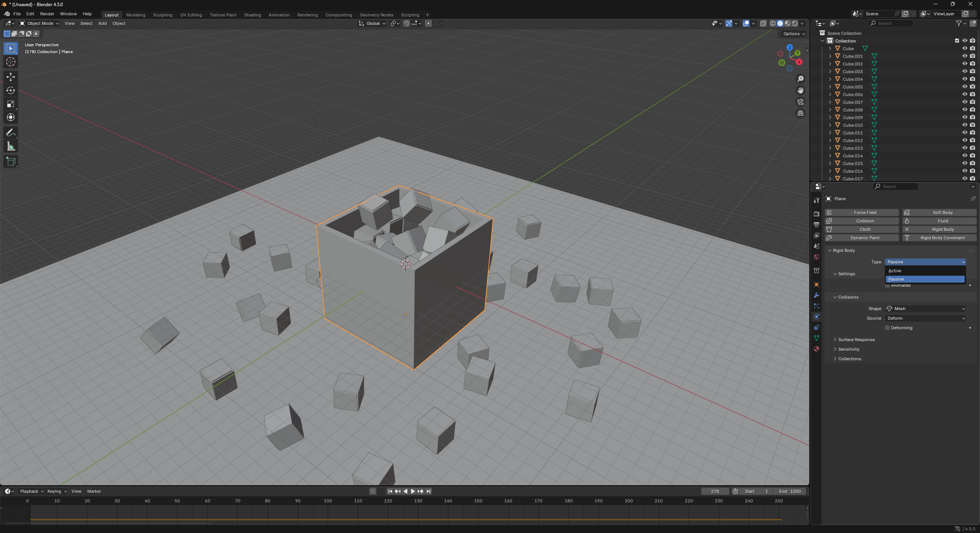Image resolution: width=980 pixels, height=533 pixels.
Task: Activate the Annotate pencil tool
Action: pos(11,133)
